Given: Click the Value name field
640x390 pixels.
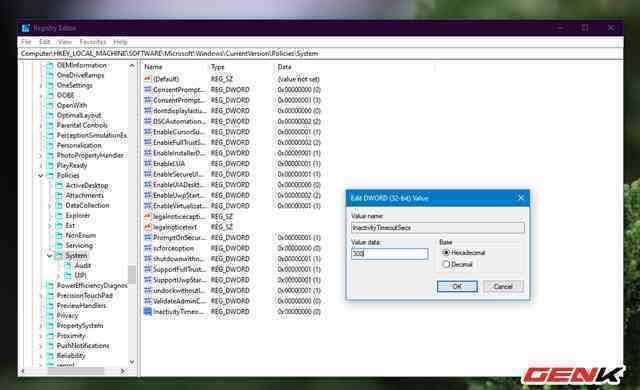Looking at the screenshot, I should [x=438, y=228].
